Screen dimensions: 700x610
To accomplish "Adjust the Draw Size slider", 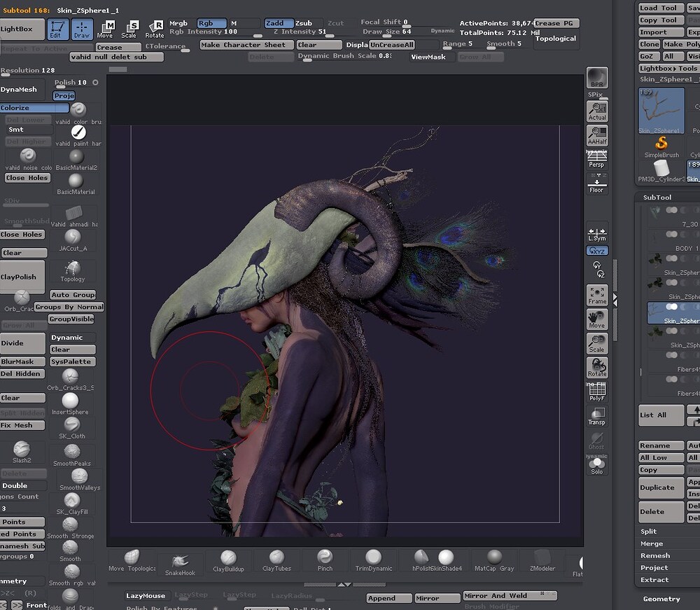I will pyautogui.click(x=386, y=32).
